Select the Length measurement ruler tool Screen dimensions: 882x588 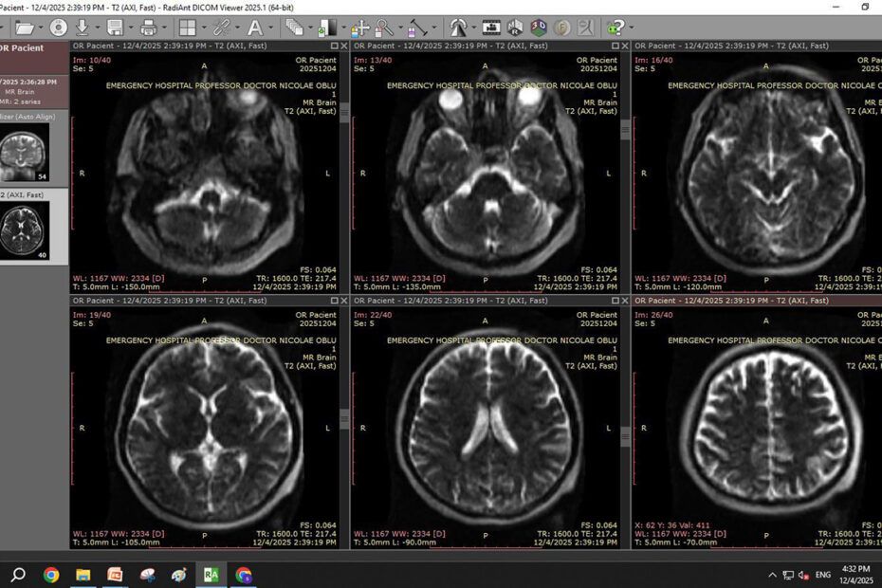[418, 28]
